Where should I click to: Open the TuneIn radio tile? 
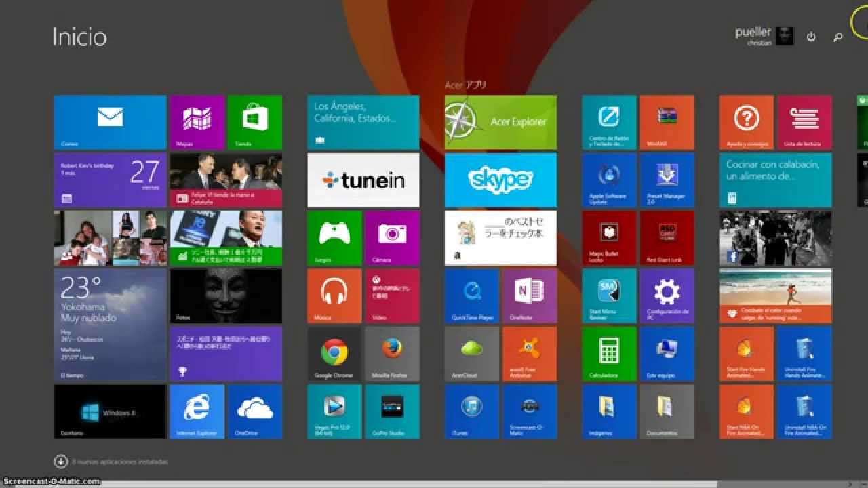click(363, 180)
